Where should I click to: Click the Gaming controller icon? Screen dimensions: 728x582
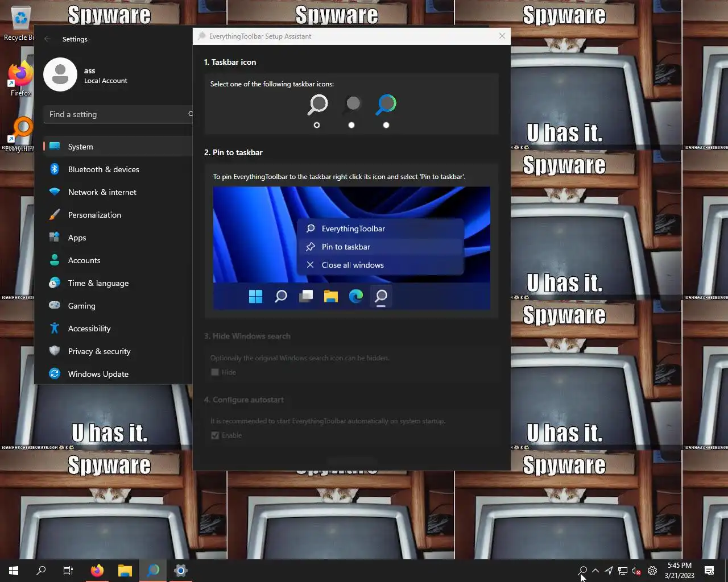[55, 305]
